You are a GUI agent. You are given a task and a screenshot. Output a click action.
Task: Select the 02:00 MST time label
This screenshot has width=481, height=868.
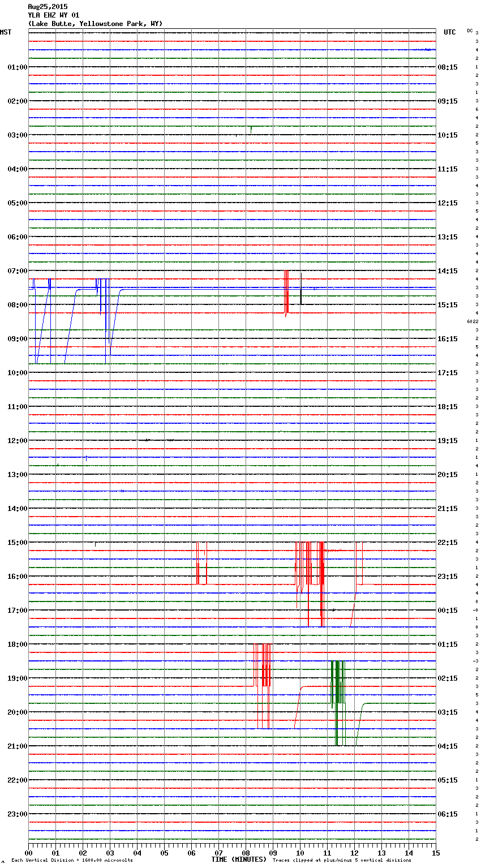pos(17,101)
